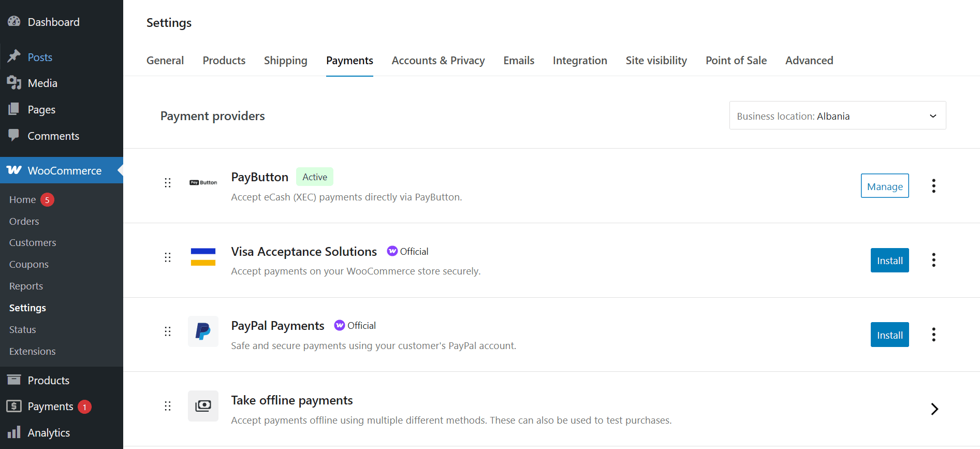The height and width of the screenshot is (449, 980).
Task: Click the PayPal Payments drag handle
Action: click(168, 331)
